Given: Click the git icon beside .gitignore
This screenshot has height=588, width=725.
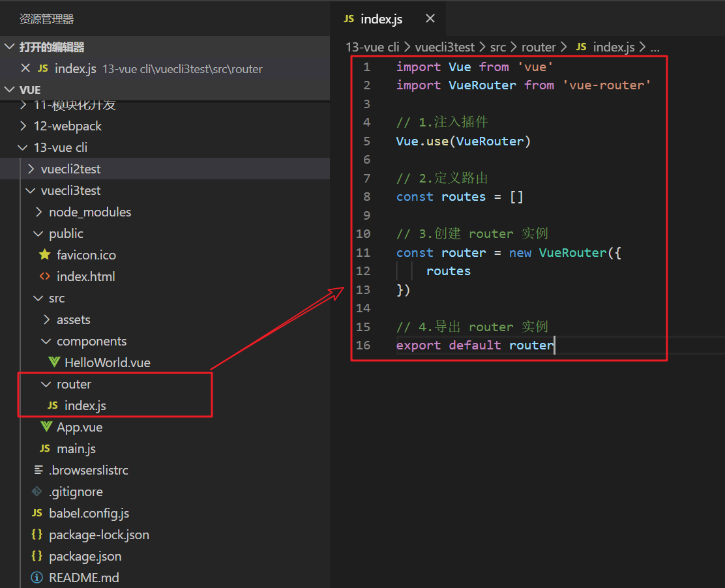Looking at the screenshot, I should (37, 492).
